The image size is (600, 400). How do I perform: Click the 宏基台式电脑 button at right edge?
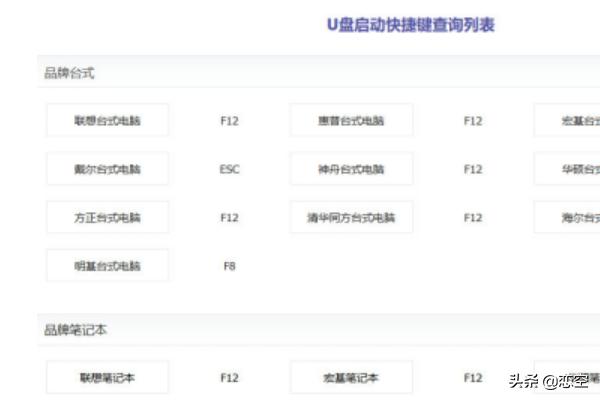tap(567, 120)
